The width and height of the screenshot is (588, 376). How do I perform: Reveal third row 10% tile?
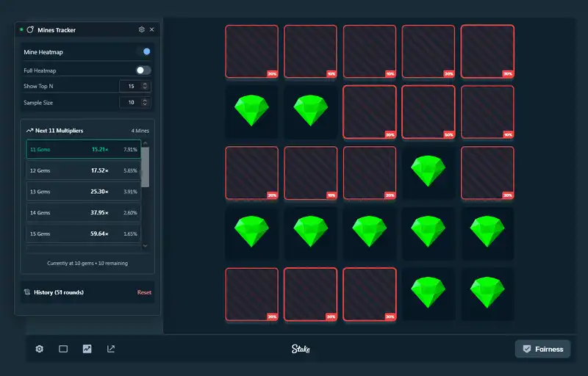point(310,173)
